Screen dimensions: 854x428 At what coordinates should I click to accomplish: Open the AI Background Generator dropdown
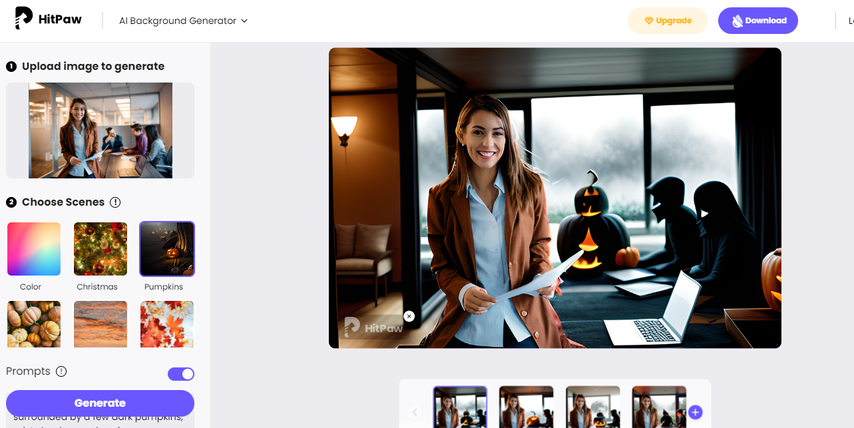[x=184, y=21]
